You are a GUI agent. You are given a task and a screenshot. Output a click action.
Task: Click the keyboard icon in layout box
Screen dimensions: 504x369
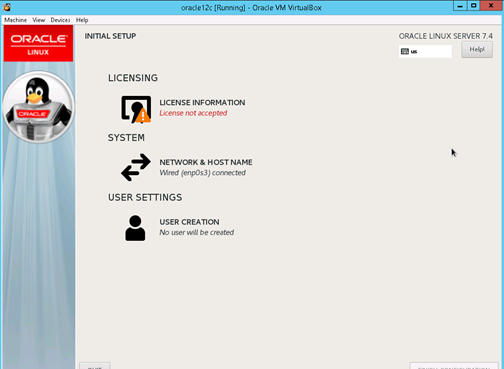click(405, 51)
